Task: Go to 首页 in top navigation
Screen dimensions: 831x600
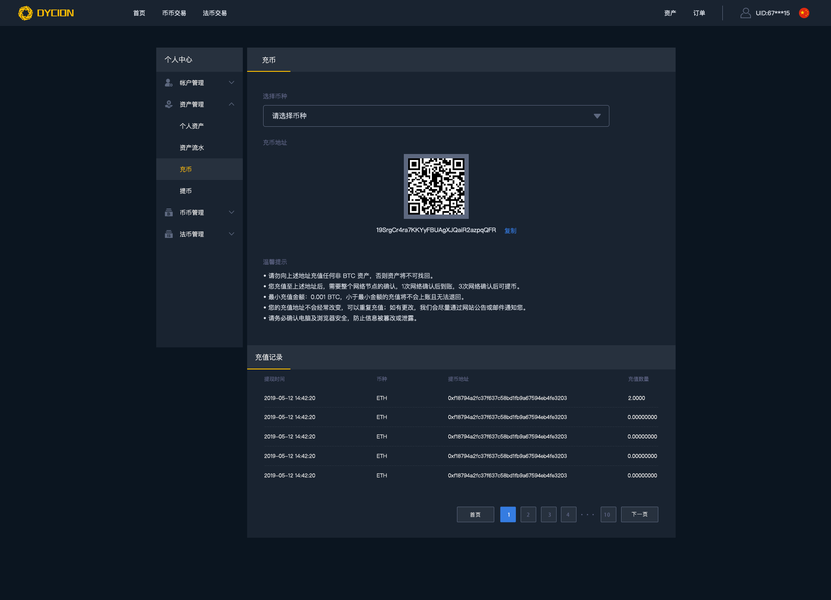Action: click(x=139, y=13)
